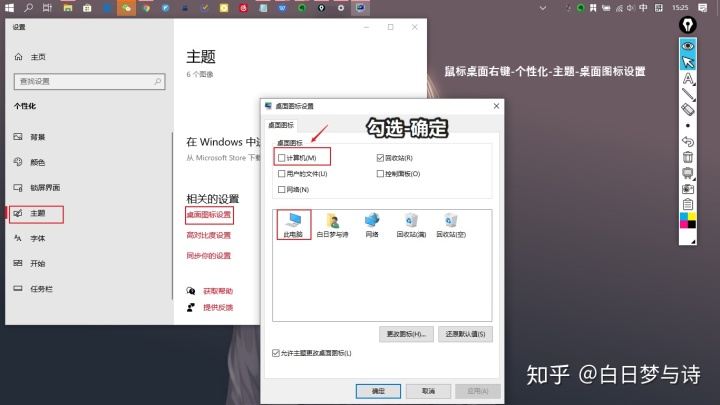Click the 获取帮助 link
The image size is (720, 405).
pos(218,291)
